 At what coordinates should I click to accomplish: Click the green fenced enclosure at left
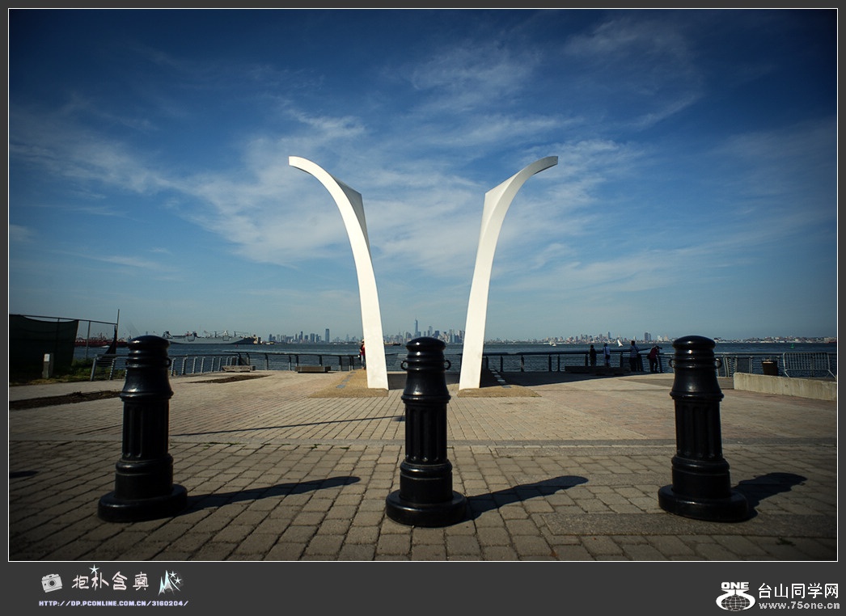(42, 344)
